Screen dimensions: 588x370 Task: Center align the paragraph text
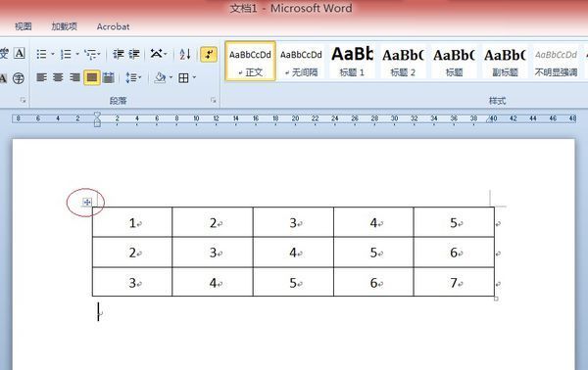tap(58, 77)
